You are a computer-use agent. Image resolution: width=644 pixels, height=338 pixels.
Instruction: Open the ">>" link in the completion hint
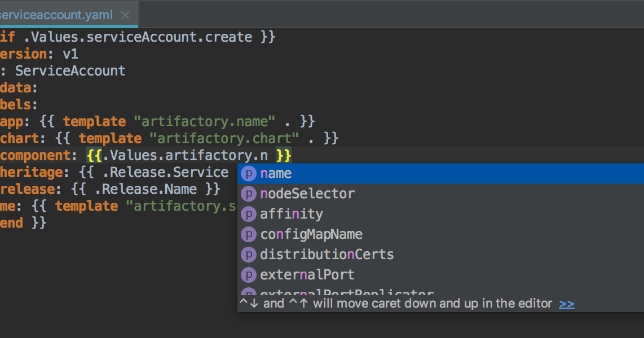pyautogui.click(x=566, y=303)
